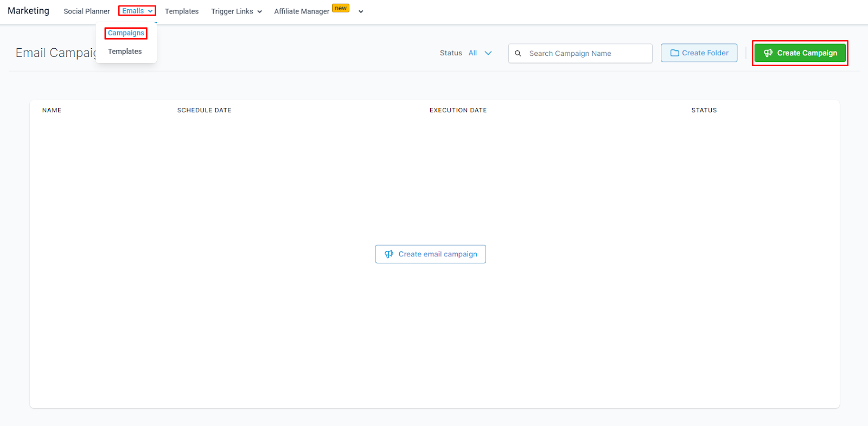The image size is (868, 426).
Task: Select Campaigns from the Emails menu
Action: 126,33
